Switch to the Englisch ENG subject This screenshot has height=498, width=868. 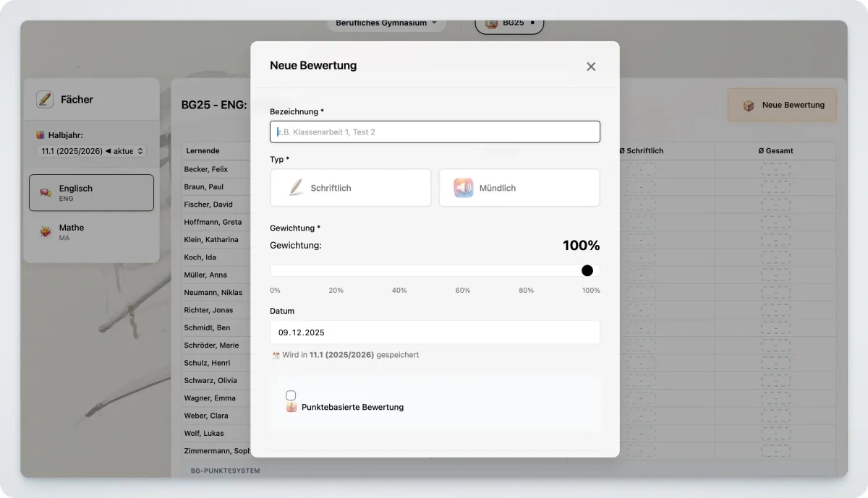pos(91,193)
